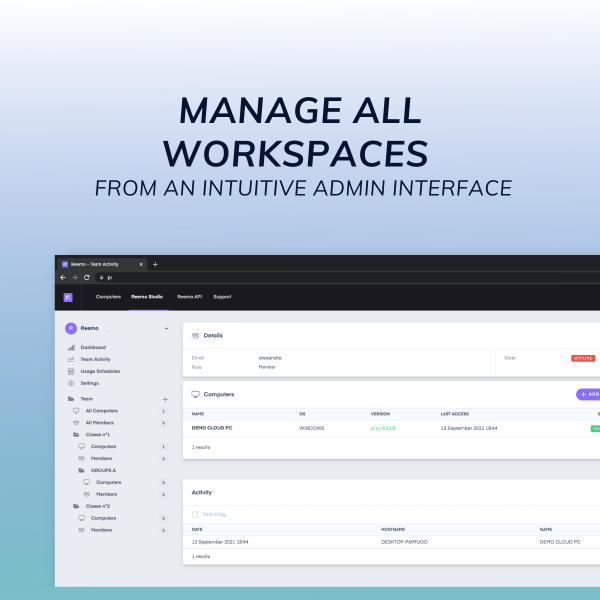Sort computers by VERSION column header
600x600 pixels.
coord(380,414)
